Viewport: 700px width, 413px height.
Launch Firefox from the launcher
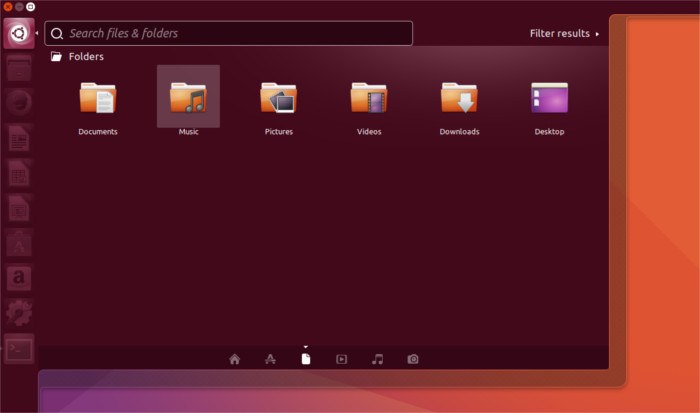click(x=19, y=103)
